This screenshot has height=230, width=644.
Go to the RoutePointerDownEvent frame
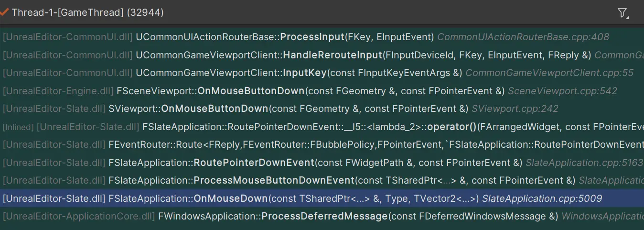coord(254,163)
